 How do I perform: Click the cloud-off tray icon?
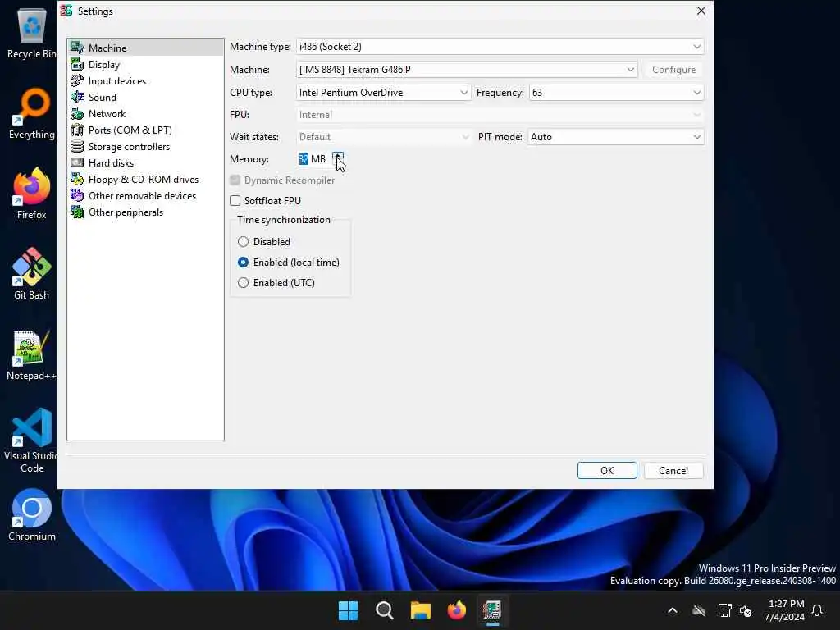[699, 610]
